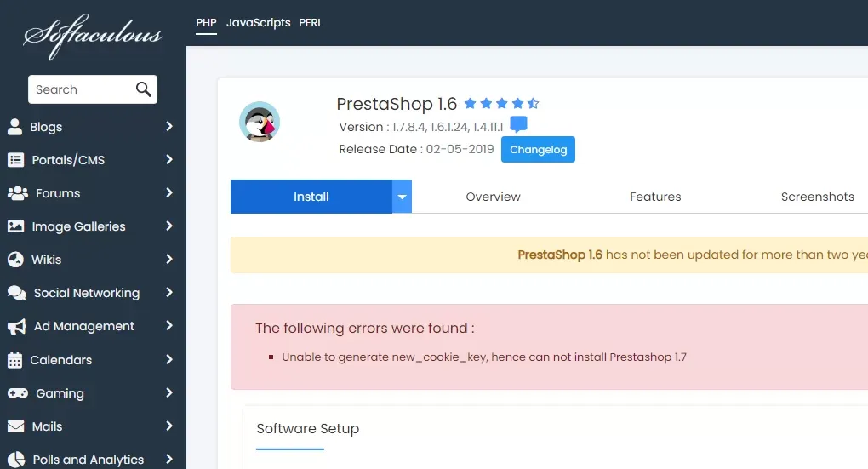The width and height of the screenshot is (868, 469).
Task: Click the Polls and Analytics pie icon
Action: [x=16, y=460]
